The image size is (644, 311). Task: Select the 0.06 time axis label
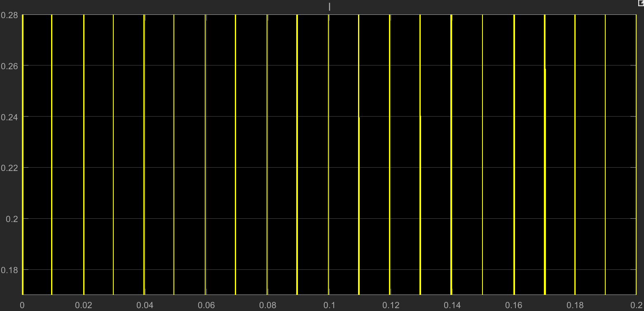pyautogui.click(x=206, y=305)
